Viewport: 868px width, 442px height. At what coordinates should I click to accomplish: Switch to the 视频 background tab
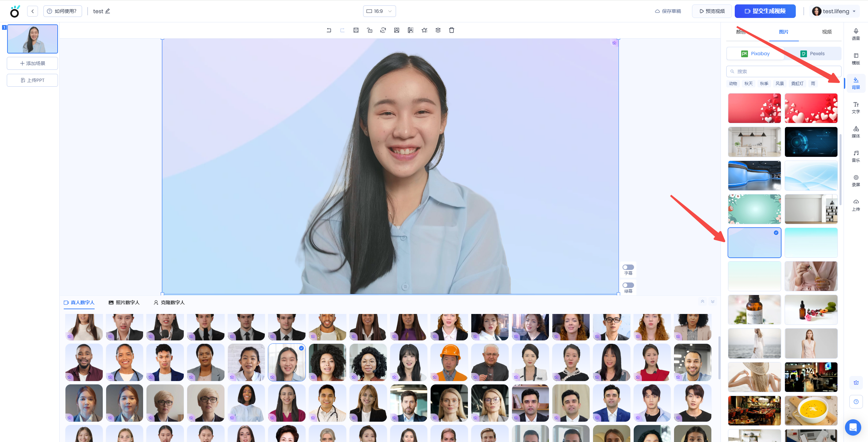tap(826, 32)
